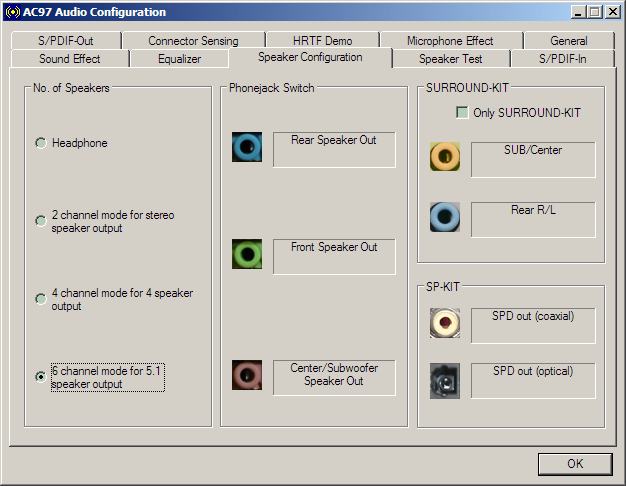Select the Headphone radio option
The height and width of the screenshot is (486, 626).
[71, 143]
